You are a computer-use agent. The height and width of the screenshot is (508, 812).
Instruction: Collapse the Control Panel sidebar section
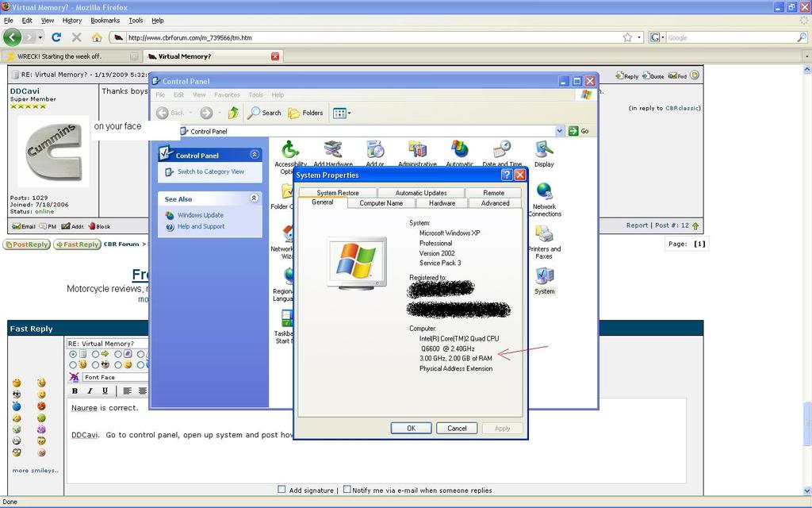point(255,155)
